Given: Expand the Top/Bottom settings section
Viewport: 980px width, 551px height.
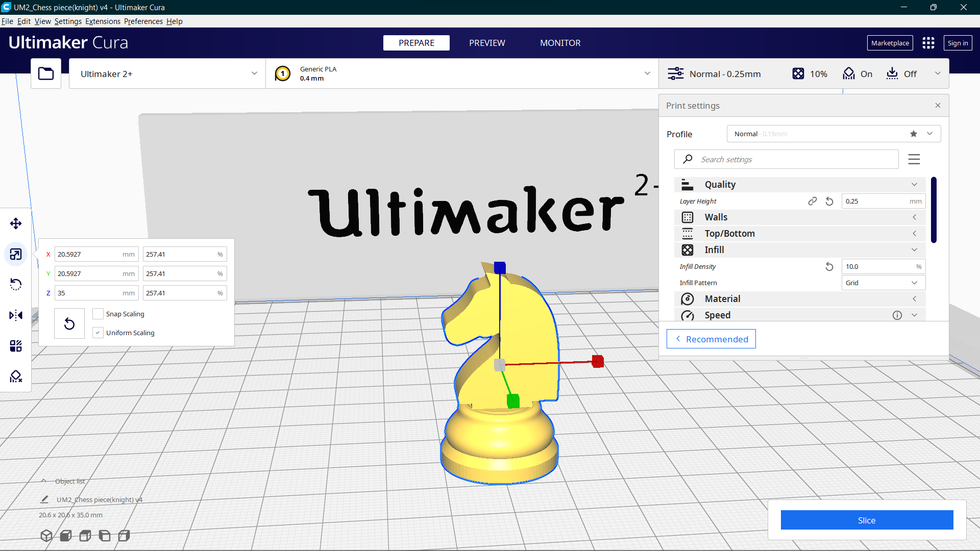Looking at the screenshot, I should click(x=800, y=234).
